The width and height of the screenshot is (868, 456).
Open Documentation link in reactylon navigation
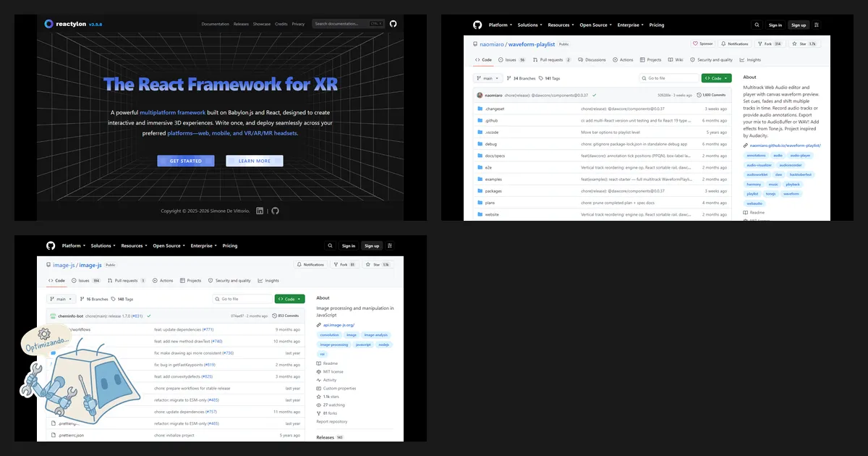[215, 24]
